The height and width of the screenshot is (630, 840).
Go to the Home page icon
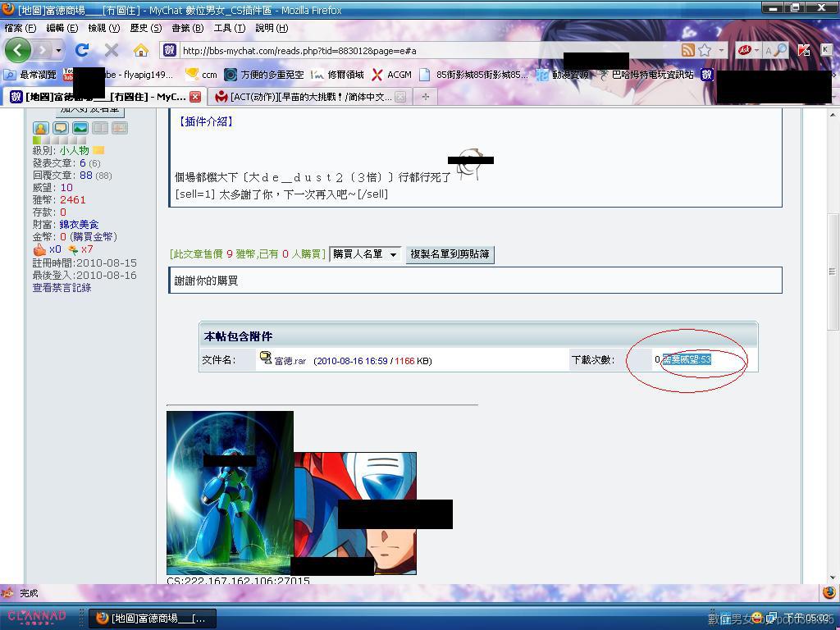point(141,50)
